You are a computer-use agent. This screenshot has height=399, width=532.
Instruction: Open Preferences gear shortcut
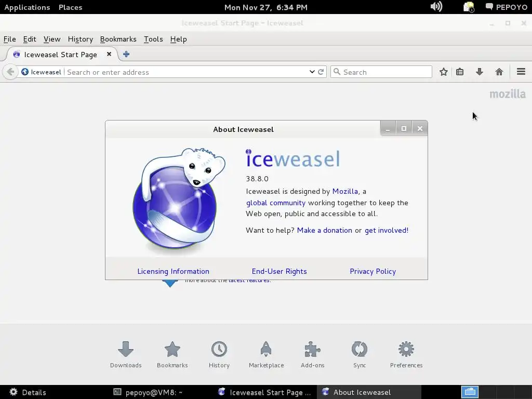pos(406,355)
